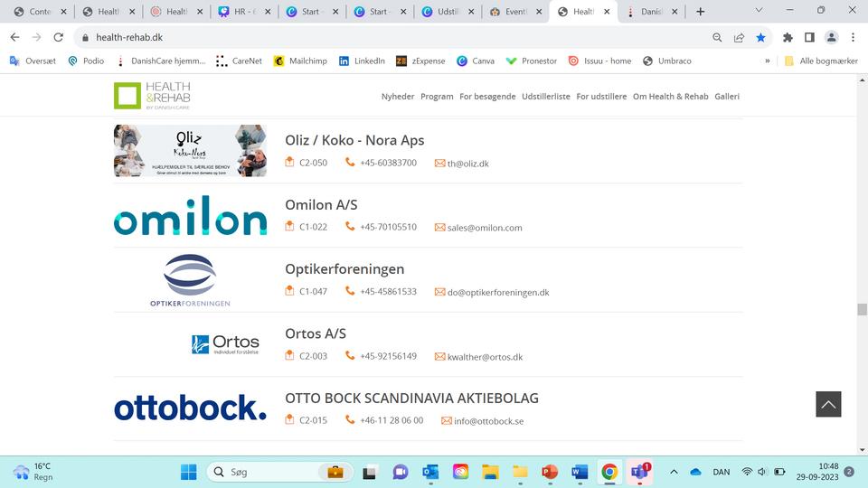Click the browser back arrow
This screenshot has height=488, width=868.
click(x=15, y=37)
